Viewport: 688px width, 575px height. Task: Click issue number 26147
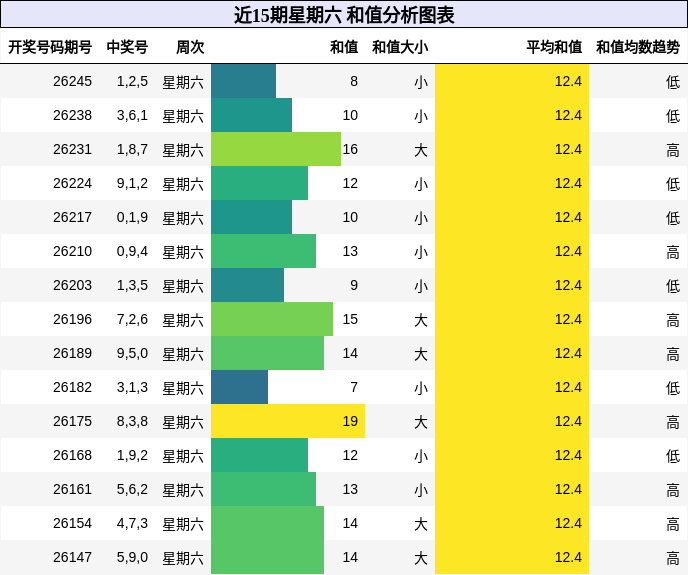tap(72, 557)
